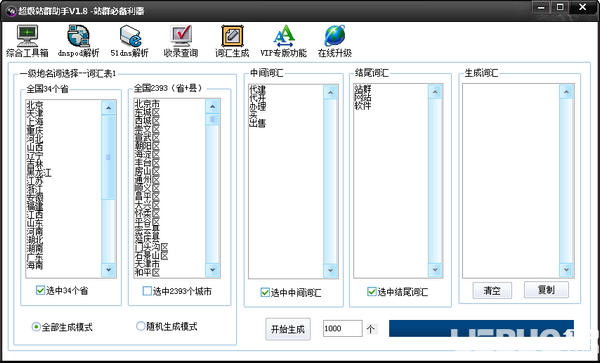
Task: Select 和平区 in city list
Action: [147, 272]
